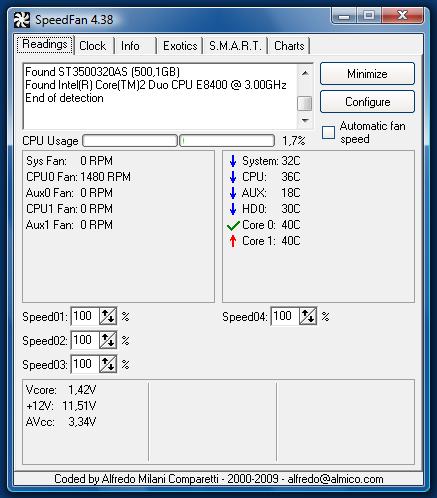Click the red up arrow next to Core 1

pos(233,241)
